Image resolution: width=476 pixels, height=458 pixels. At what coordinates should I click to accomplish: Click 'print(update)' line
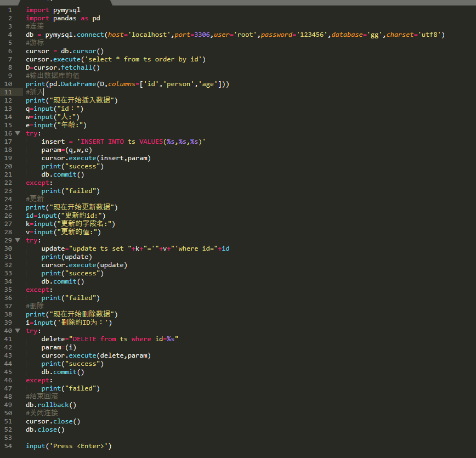tap(67, 257)
